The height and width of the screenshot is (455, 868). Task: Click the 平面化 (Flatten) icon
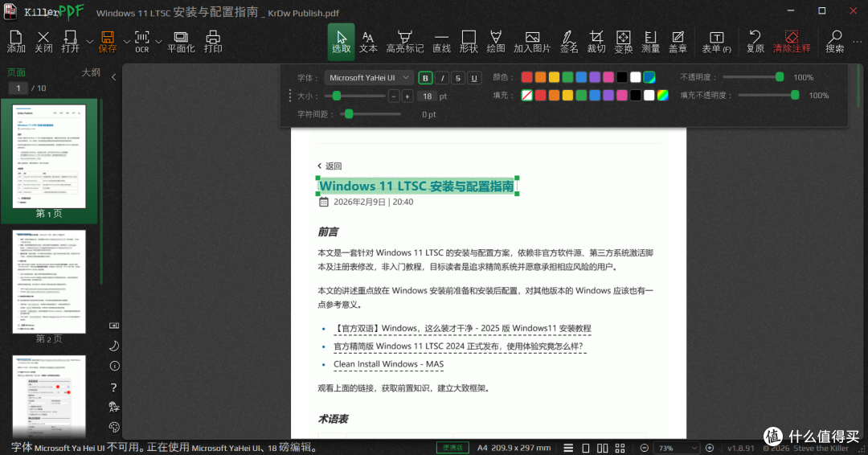[x=181, y=42]
